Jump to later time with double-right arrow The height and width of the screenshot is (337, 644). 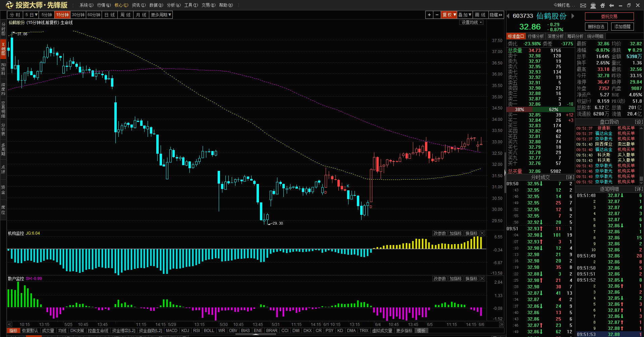pos(501,325)
